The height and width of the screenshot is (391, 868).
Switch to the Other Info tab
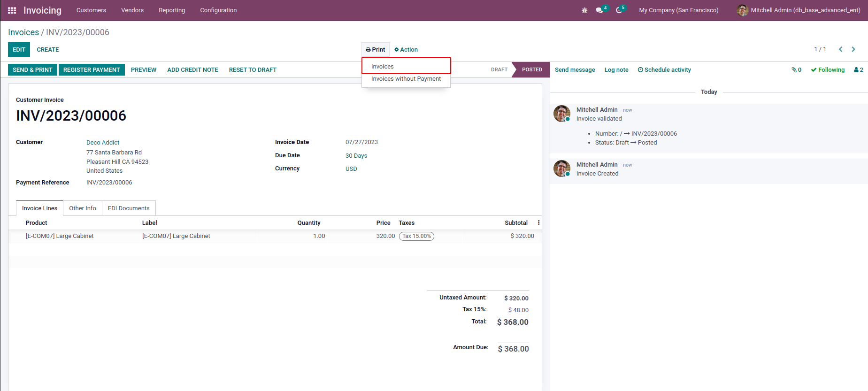tap(83, 208)
